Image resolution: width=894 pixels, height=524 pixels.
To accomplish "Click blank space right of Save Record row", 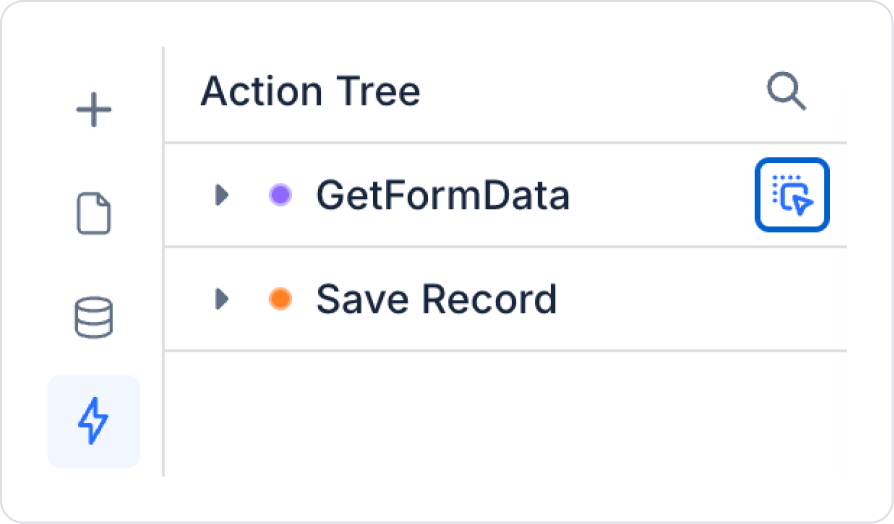I will 700,299.
